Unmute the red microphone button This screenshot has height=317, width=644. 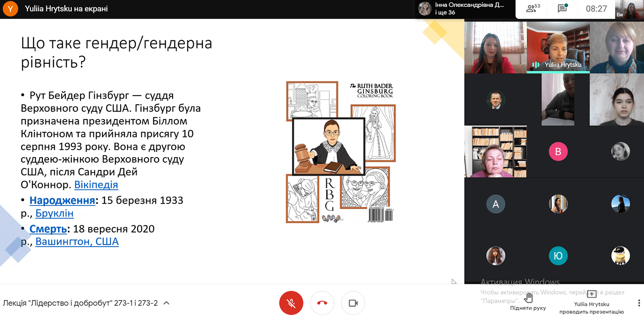[291, 303]
